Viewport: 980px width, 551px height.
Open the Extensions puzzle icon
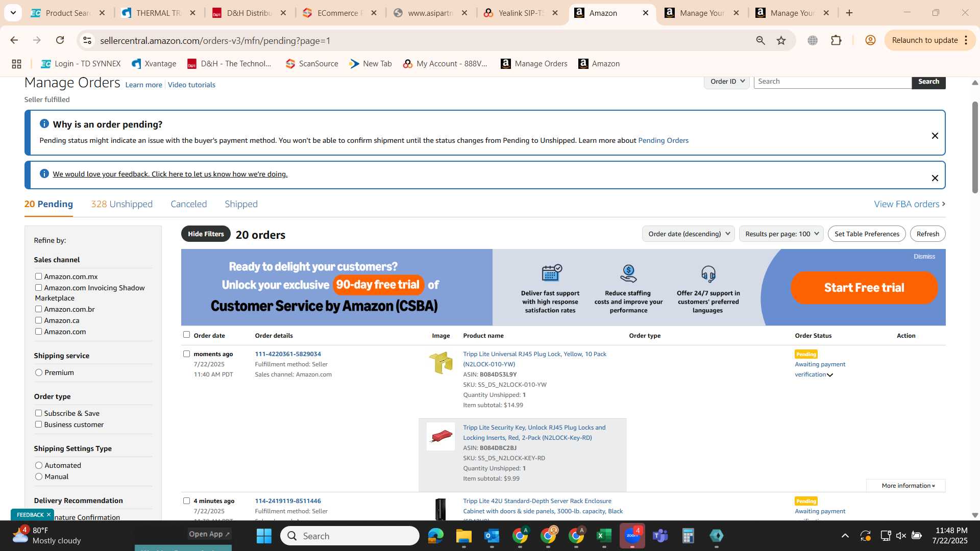tap(836, 40)
